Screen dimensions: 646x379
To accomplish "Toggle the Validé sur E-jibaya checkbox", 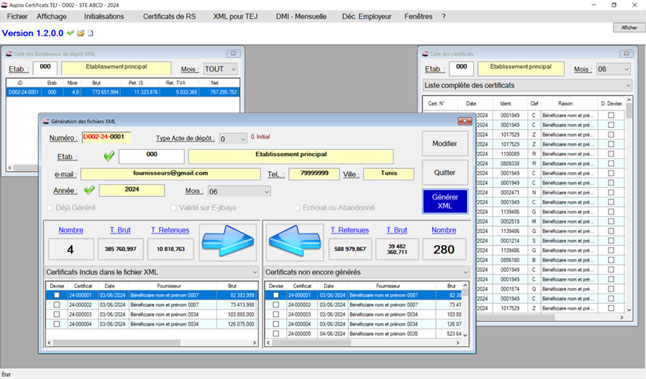I will (x=173, y=208).
